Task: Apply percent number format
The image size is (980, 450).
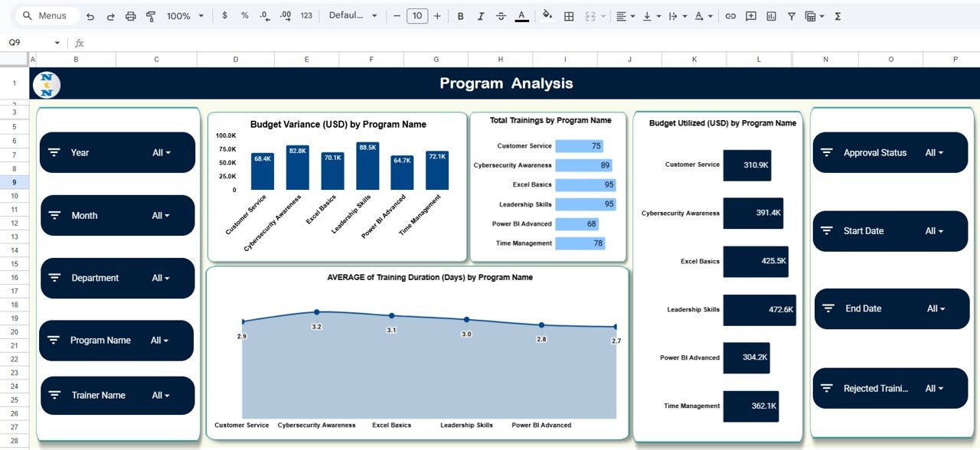Action: point(243,15)
